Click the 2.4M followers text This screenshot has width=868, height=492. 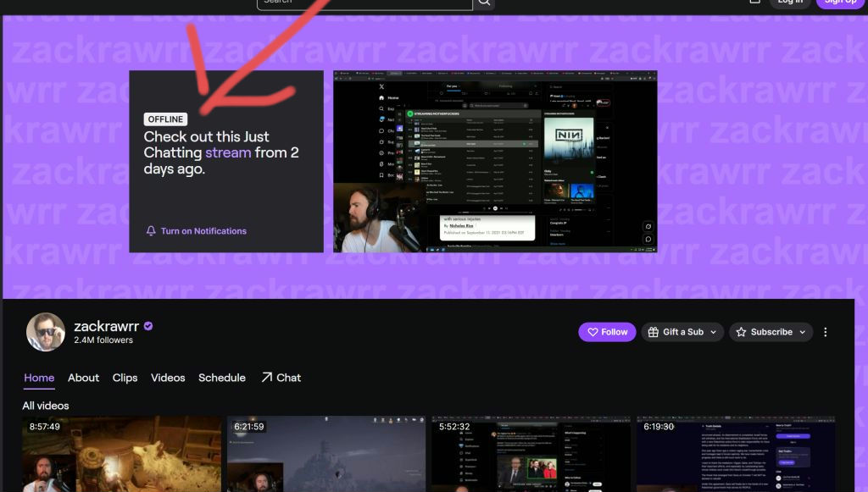pos(103,340)
